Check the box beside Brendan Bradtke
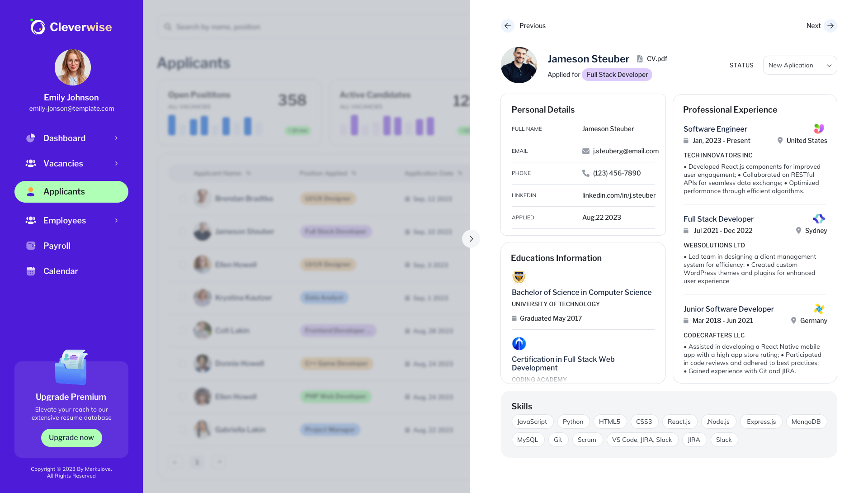The image size is (868, 493). (x=183, y=199)
